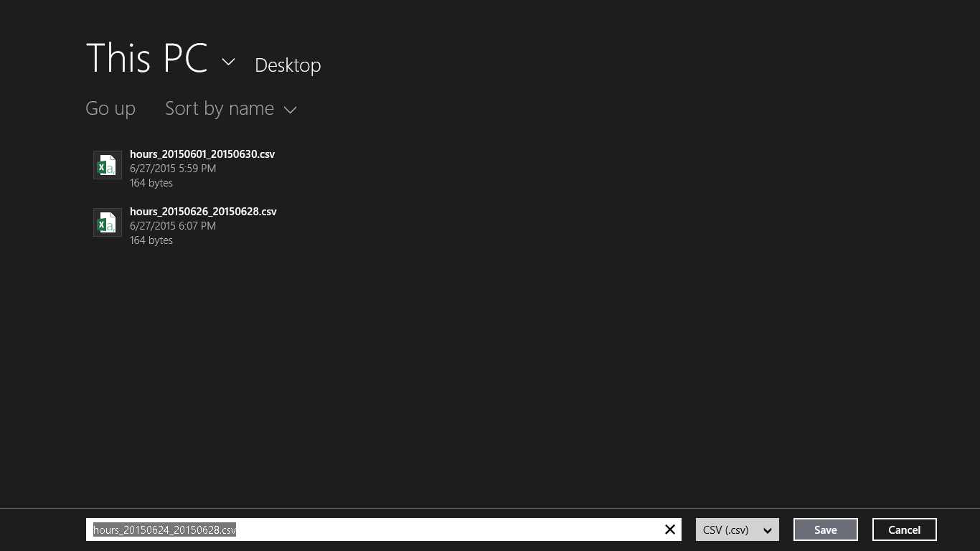Viewport: 980px width, 551px height.
Task: Click the chevron next to This PC
Action: tap(228, 62)
